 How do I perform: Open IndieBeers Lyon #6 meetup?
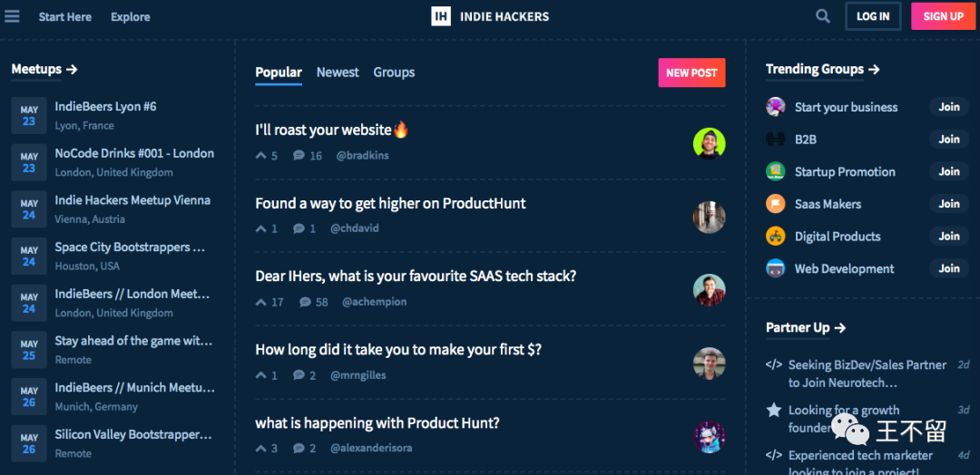(x=105, y=107)
